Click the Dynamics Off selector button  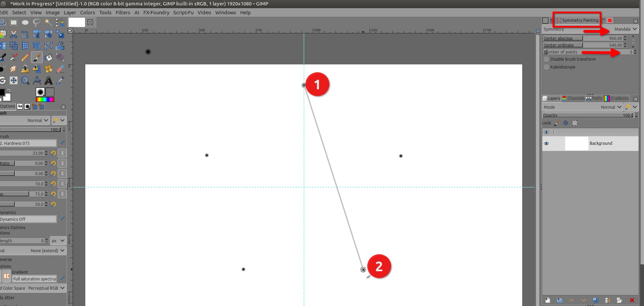click(28, 219)
